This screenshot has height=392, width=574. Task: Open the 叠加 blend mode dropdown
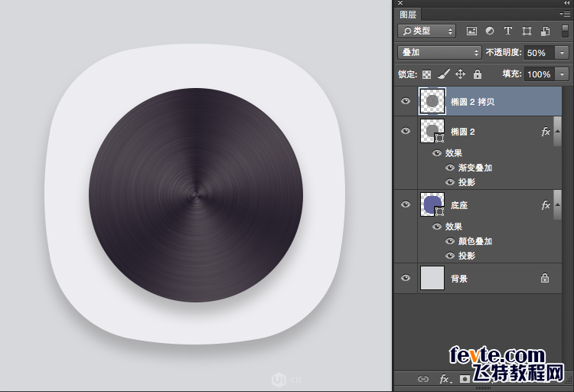pyautogui.click(x=439, y=53)
